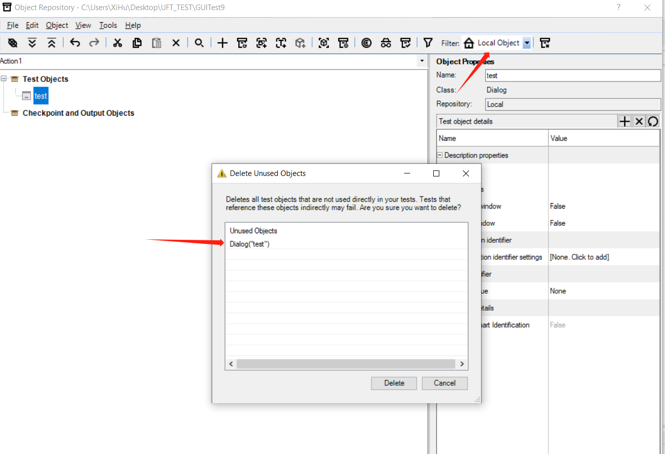The image size is (665, 454).
Task: Click the funnel filter icon
Action: pos(428,43)
